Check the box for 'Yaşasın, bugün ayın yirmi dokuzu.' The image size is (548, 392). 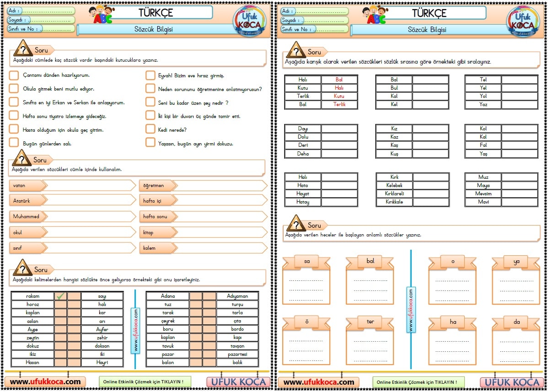[x=150, y=143]
